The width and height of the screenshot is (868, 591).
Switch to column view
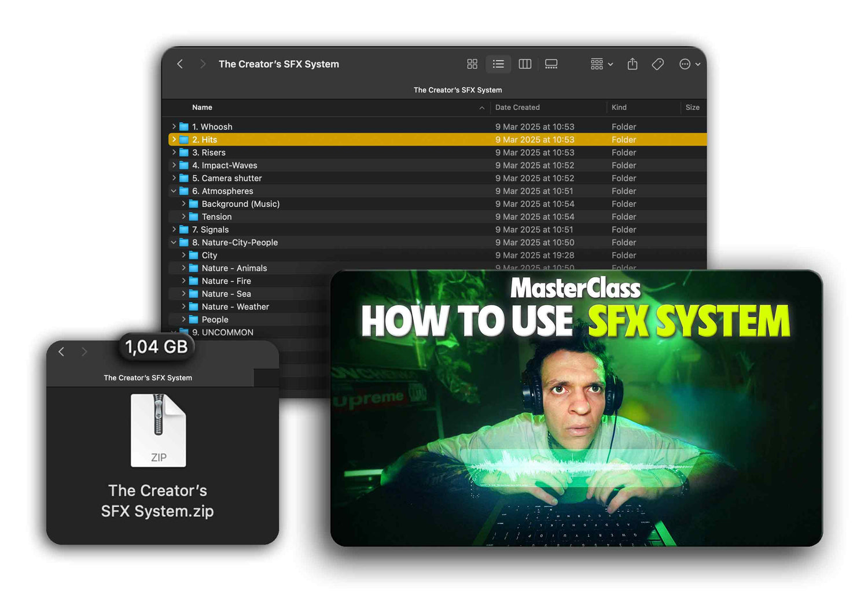click(x=525, y=64)
